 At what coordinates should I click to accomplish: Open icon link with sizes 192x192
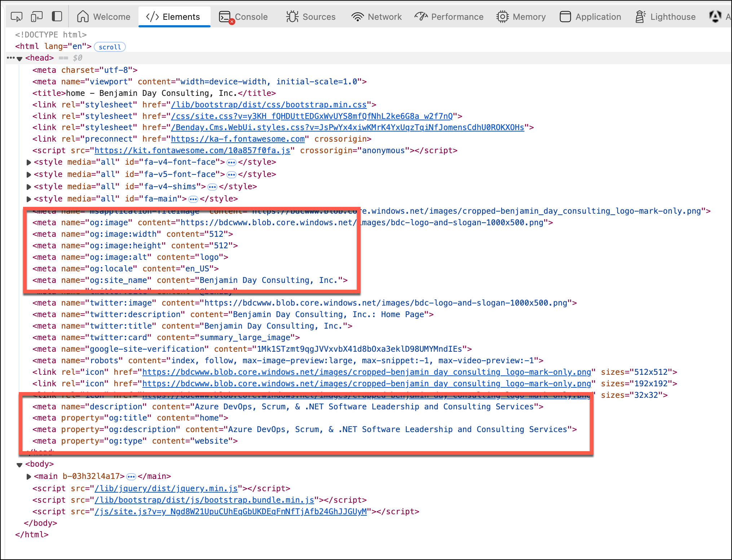[367, 383]
